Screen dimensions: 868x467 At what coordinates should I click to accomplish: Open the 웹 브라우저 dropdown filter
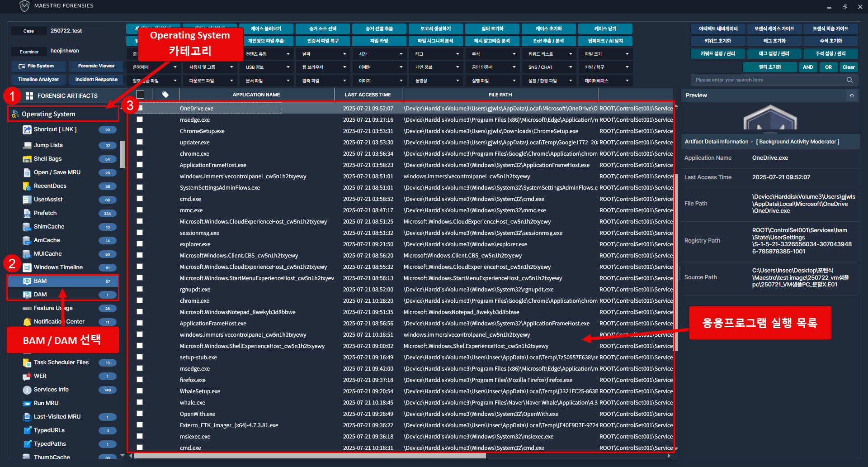point(324,67)
